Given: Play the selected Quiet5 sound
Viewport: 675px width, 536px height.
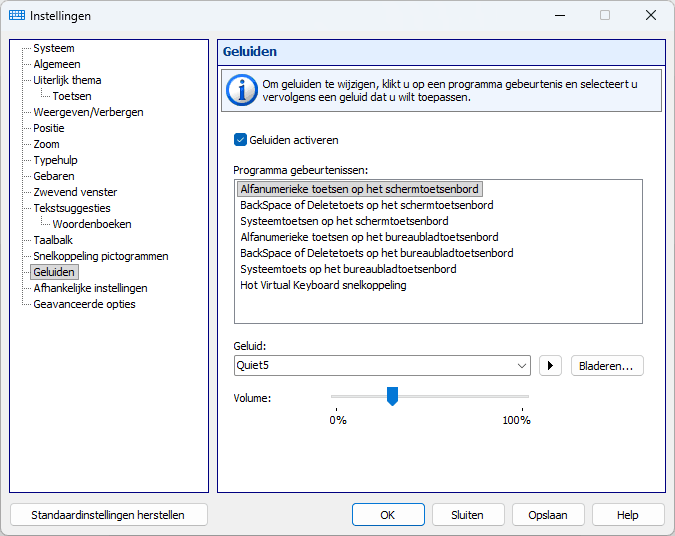Looking at the screenshot, I should 550,366.
